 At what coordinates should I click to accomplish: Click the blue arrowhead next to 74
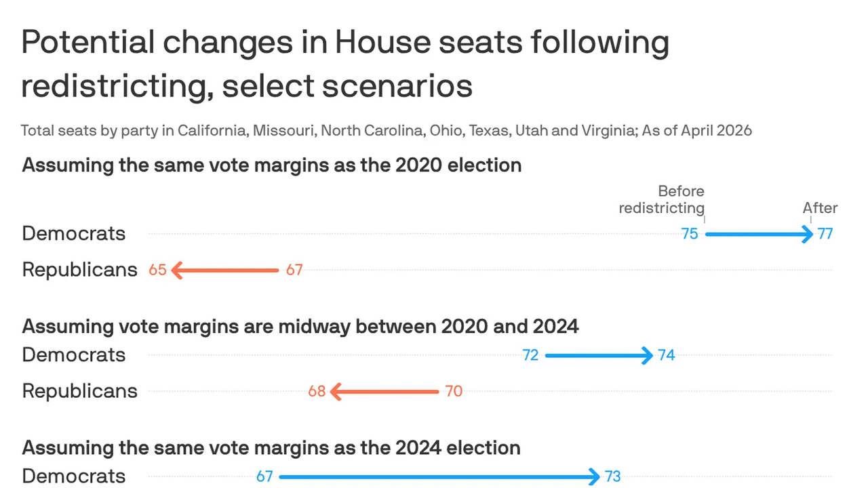pyautogui.click(x=648, y=355)
